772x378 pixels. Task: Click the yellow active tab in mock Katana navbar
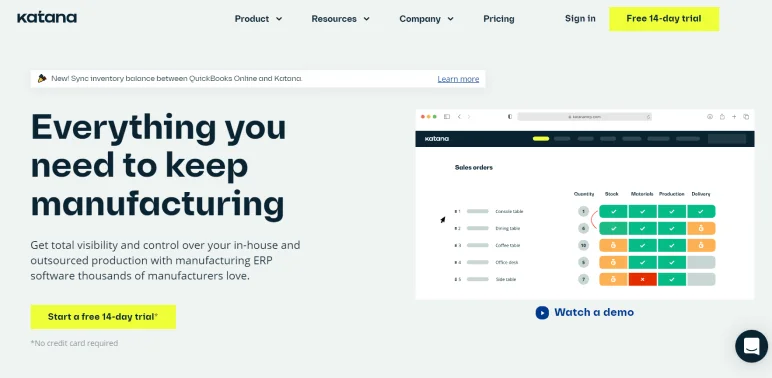point(541,139)
